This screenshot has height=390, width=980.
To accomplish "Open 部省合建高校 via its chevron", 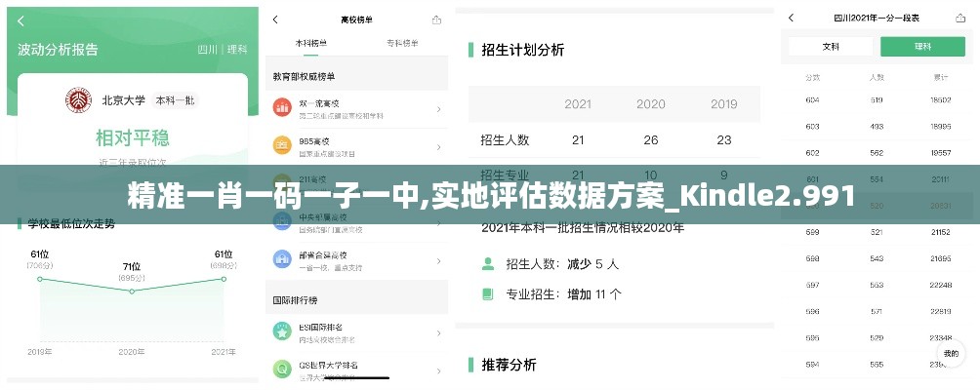I will tap(438, 261).
